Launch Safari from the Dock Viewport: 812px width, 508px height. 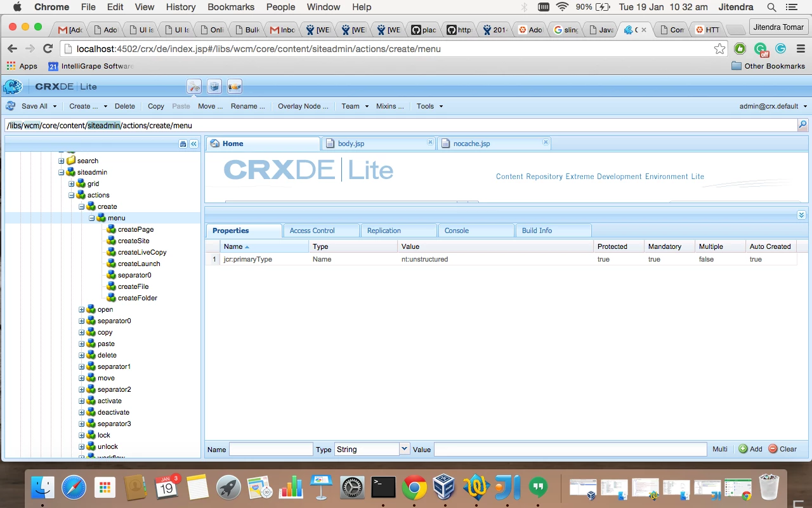point(74,488)
